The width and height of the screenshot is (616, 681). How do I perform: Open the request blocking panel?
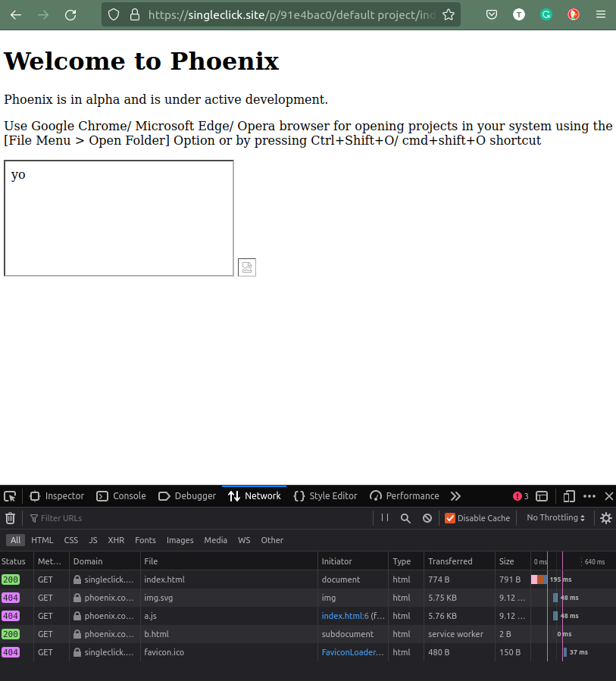[427, 518]
